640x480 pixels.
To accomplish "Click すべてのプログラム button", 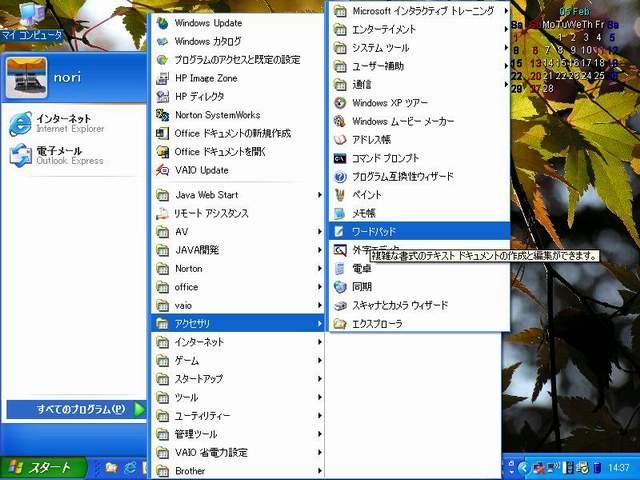I will (x=76, y=409).
